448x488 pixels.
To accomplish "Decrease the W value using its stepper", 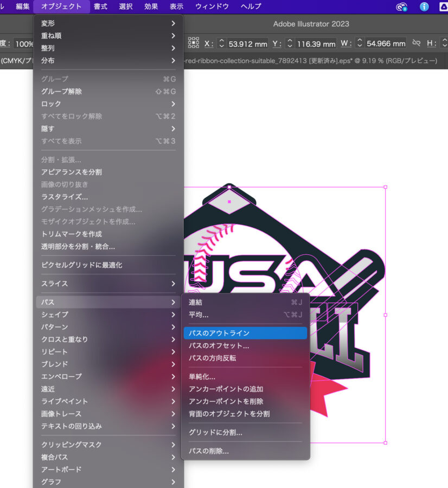I will coord(359,46).
